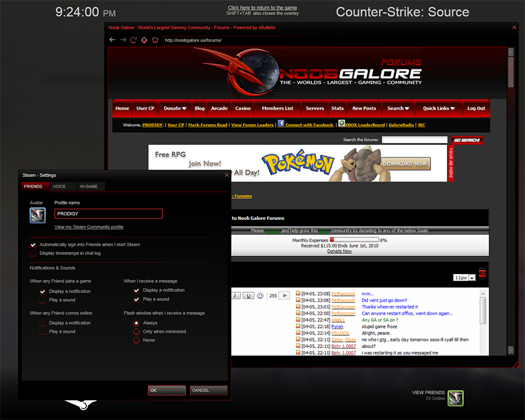Go back in the overlay browser
The width and height of the screenshot is (525, 420).
click(112, 40)
